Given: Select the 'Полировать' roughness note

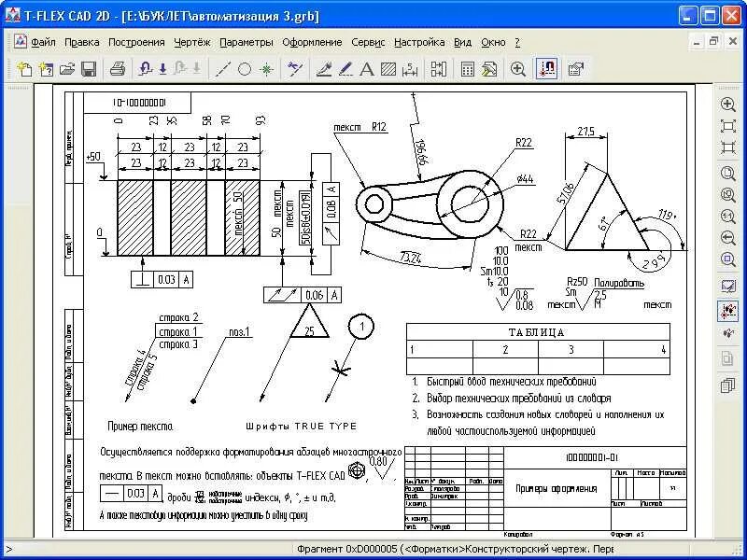Looking at the screenshot, I should pos(619,284).
